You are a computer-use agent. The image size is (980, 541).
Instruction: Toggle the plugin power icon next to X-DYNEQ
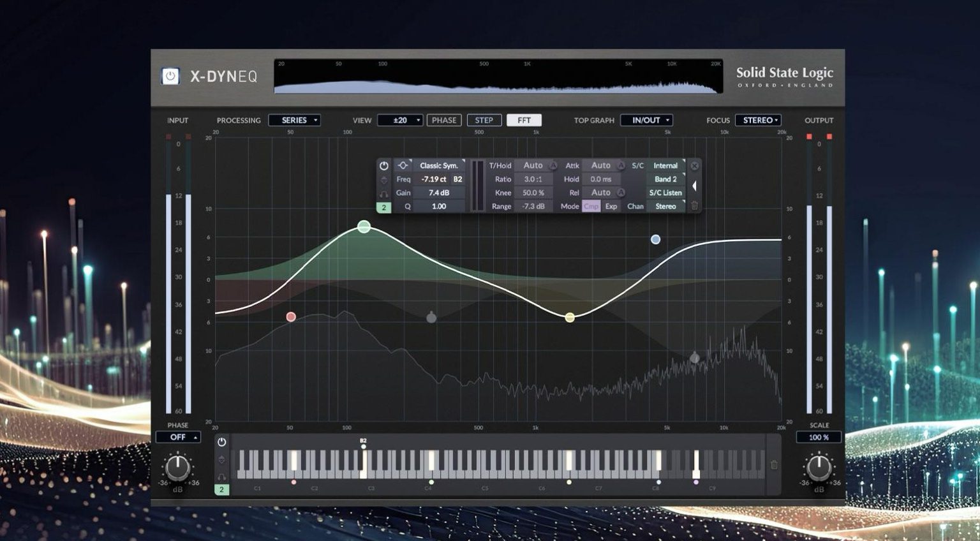point(170,75)
